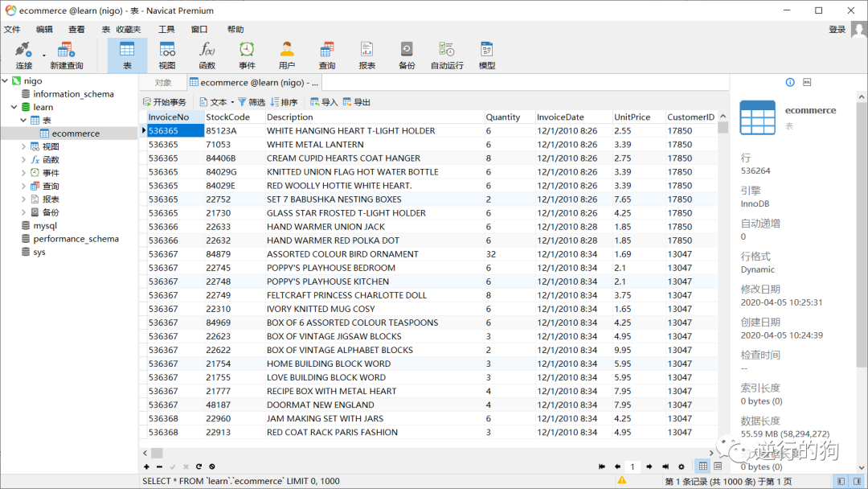Open the 收藏夹 menu
Image resolution: width=868 pixels, height=489 pixels.
129,29
